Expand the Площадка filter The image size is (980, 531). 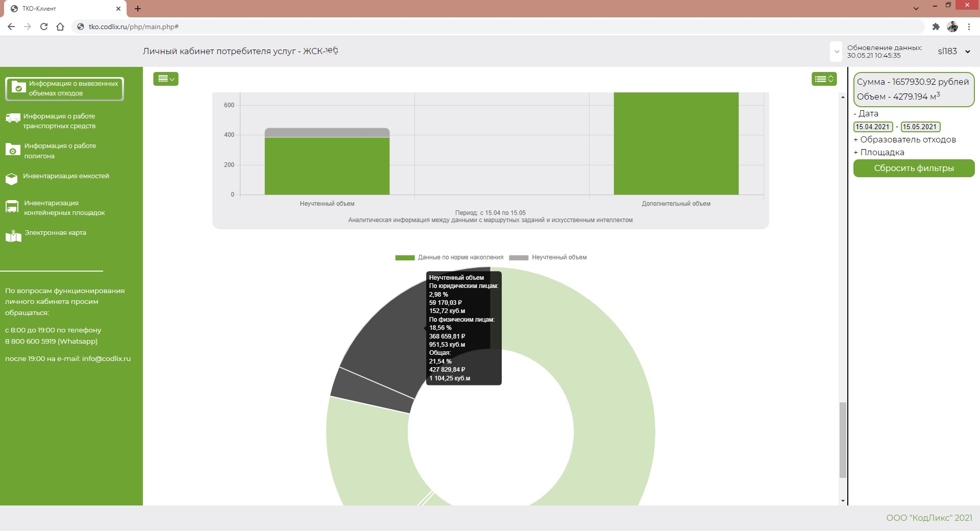click(878, 152)
